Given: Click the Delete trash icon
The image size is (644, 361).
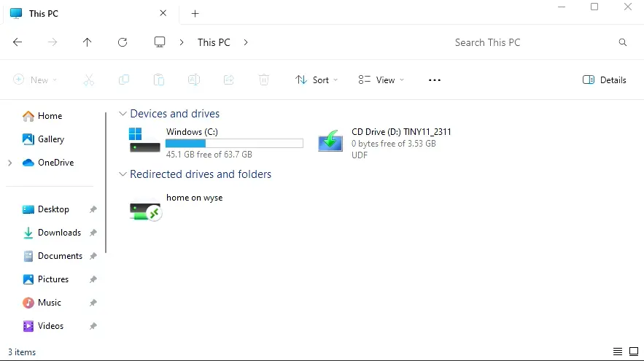Looking at the screenshot, I should [x=264, y=80].
